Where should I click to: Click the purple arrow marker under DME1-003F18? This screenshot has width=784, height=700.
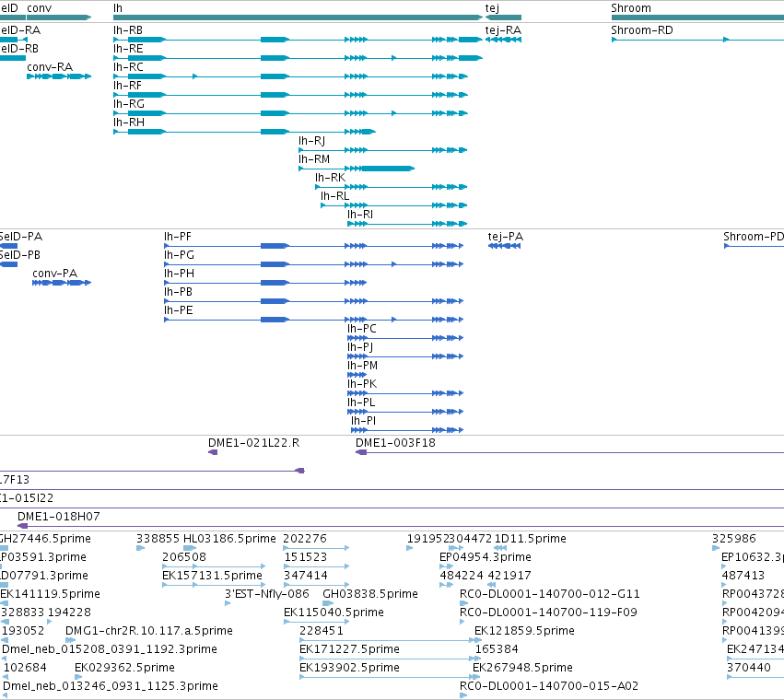tap(361, 452)
